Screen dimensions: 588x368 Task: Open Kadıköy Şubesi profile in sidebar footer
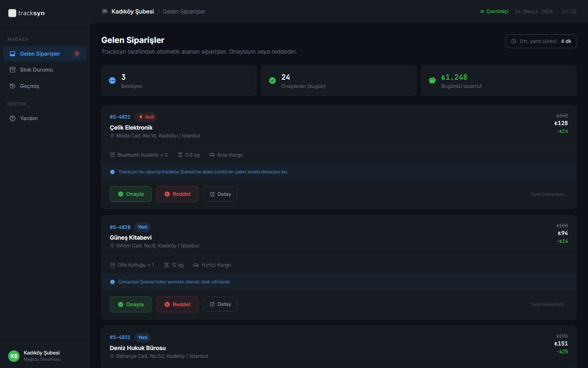(x=45, y=356)
